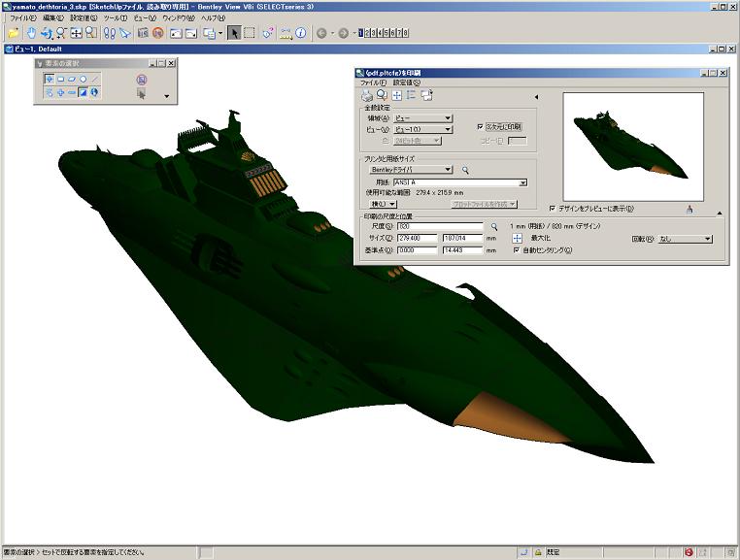Select the Rotate View tool

click(47, 33)
